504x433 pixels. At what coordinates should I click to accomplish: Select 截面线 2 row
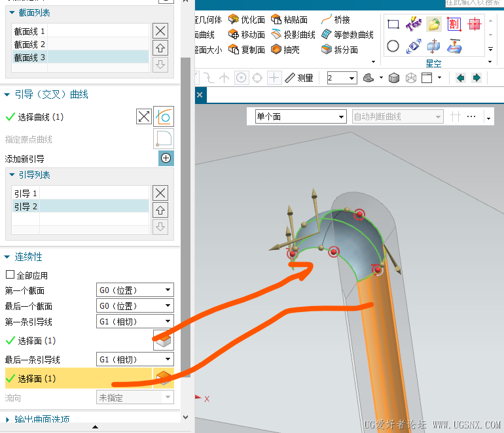pyautogui.click(x=81, y=44)
